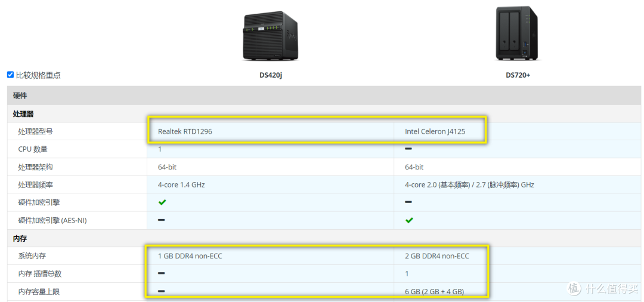The height and width of the screenshot is (302, 644).
Task: Click green checkmark in DS420j 硬件加密引擎 row
Action: point(162,202)
